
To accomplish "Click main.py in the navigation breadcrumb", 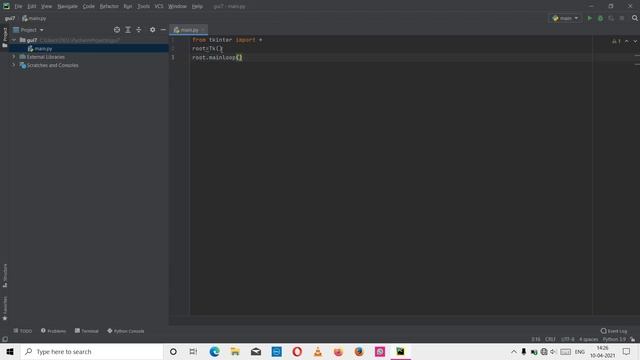I will 34,18.
